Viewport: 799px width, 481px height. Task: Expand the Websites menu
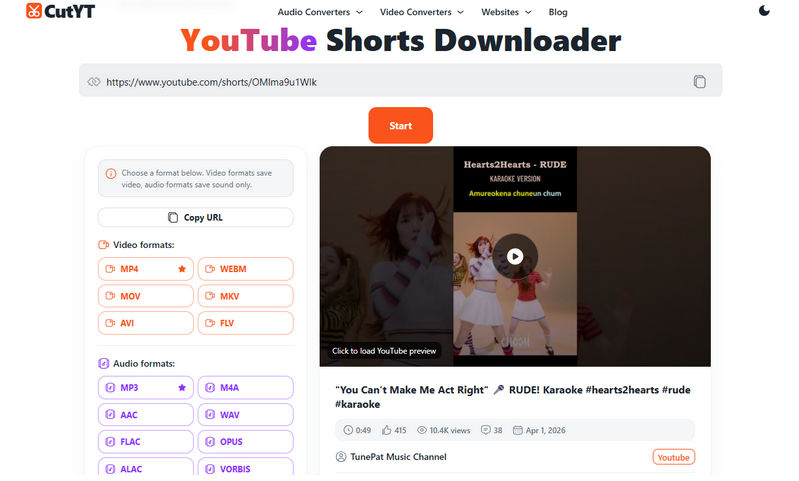pos(506,12)
